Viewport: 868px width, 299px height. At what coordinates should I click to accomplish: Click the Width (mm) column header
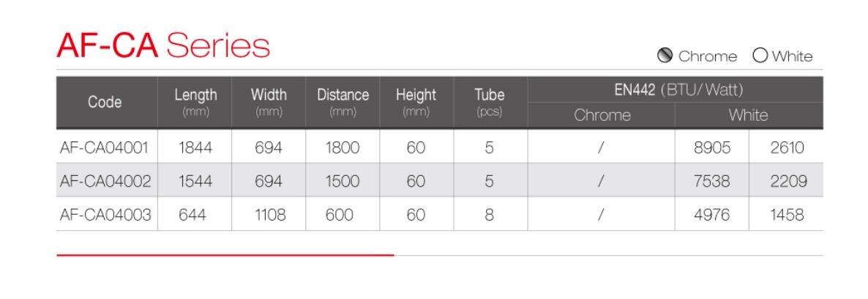tap(269, 102)
